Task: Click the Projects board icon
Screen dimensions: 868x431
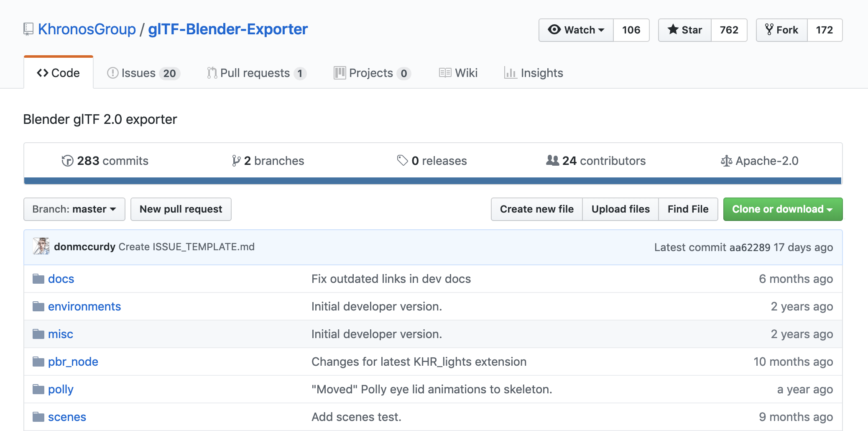Action: [x=340, y=73]
